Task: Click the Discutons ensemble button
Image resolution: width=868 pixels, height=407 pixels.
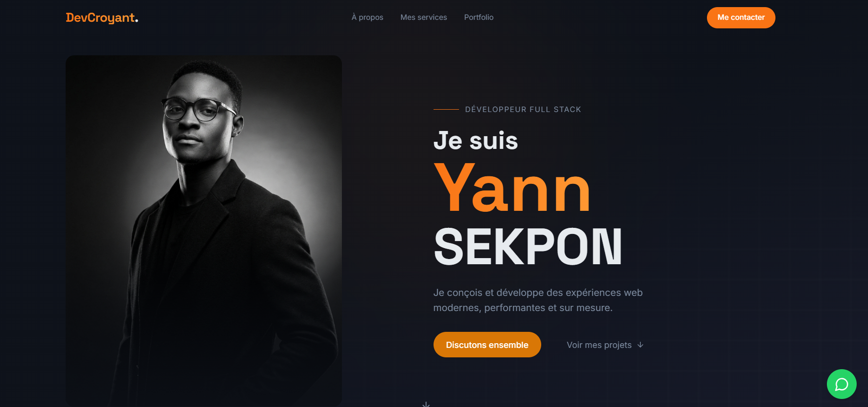Action: (487, 345)
